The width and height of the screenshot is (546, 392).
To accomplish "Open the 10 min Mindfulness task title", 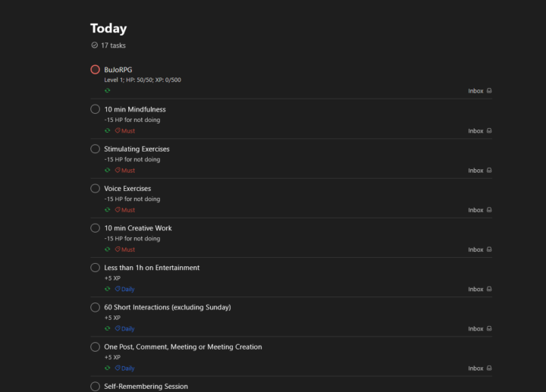I will point(135,109).
